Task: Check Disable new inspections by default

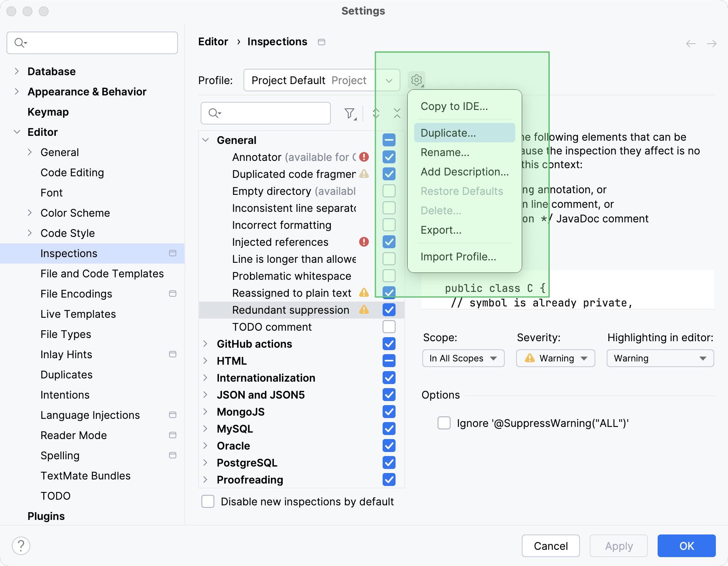Action: 207,501
